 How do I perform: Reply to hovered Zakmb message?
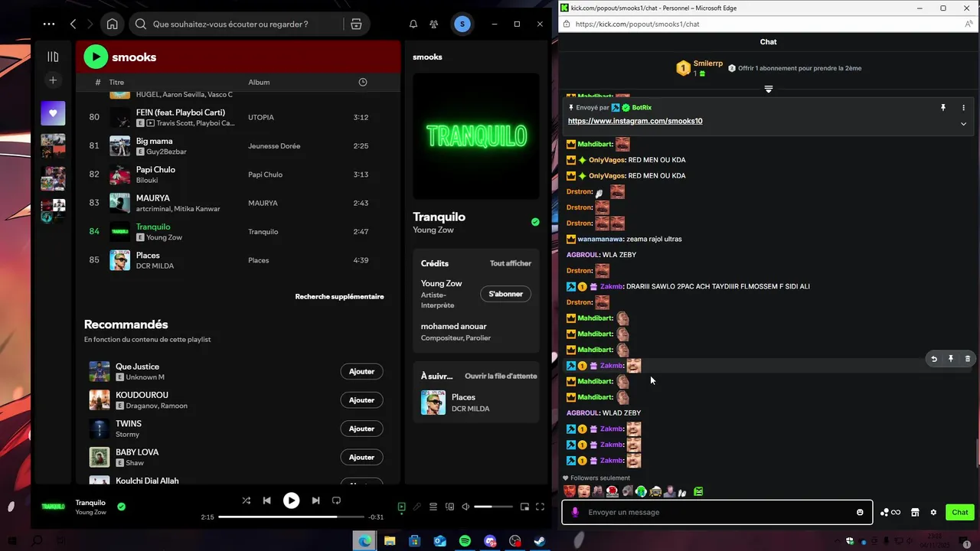pyautogui.click(x=934, y=359)
